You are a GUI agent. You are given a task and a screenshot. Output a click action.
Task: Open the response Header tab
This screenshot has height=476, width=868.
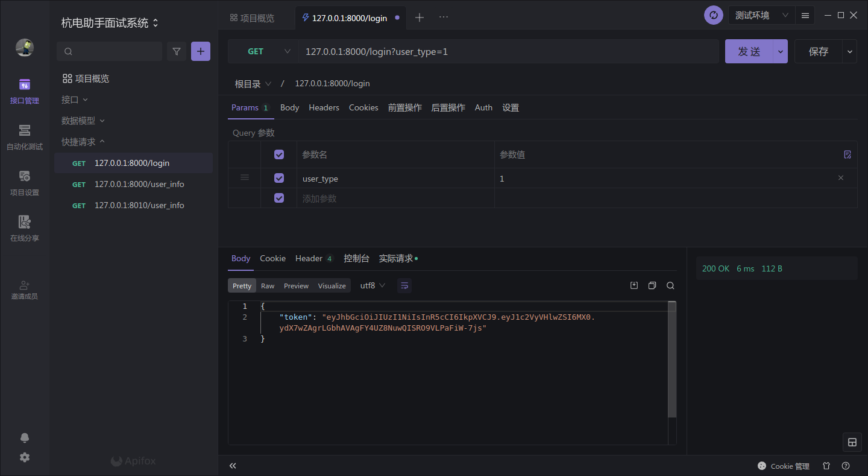pyautogui.click(x=314, y=258)
